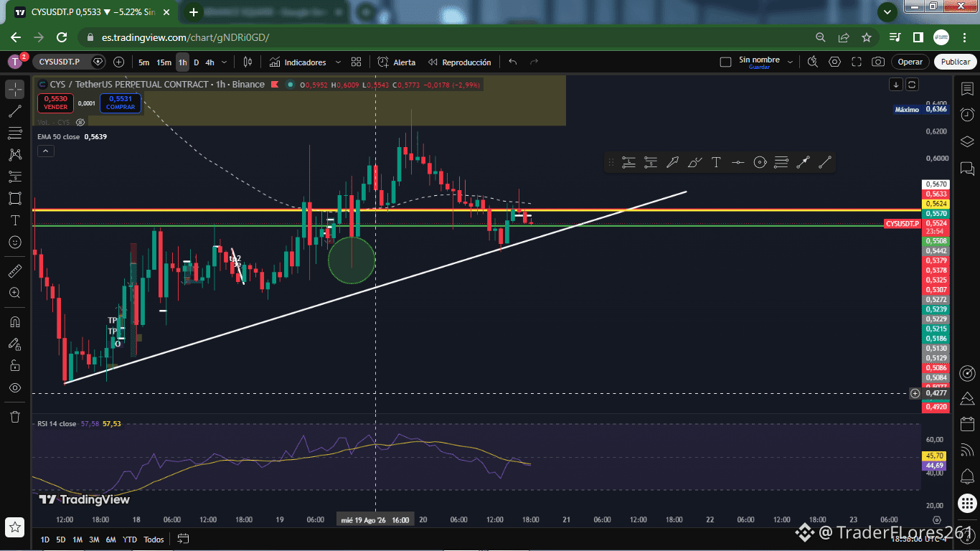
Task: Toggle magnet mode for drawings
Action: click(15, 321)
